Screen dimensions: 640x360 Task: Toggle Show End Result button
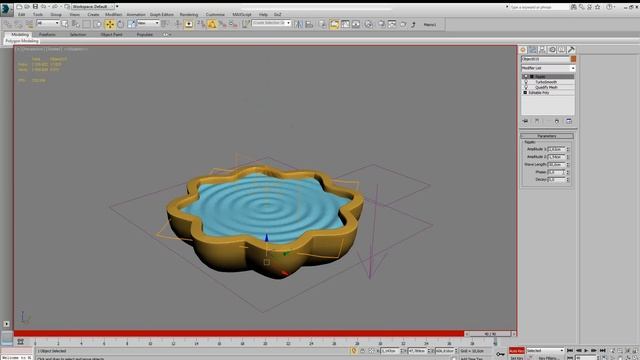pos(537,121)
